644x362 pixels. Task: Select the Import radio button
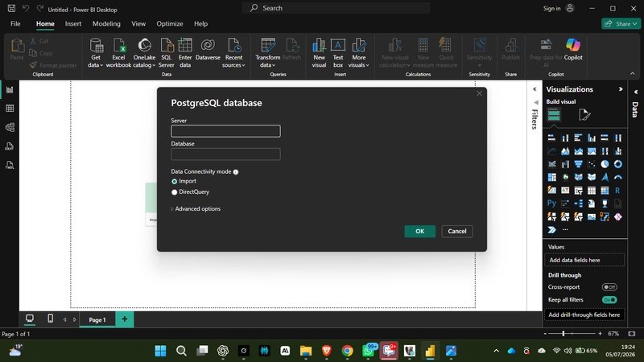[174, 182]
